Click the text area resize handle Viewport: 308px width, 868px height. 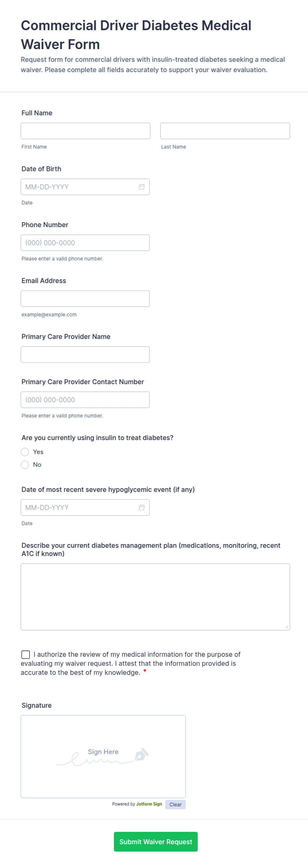286,627
